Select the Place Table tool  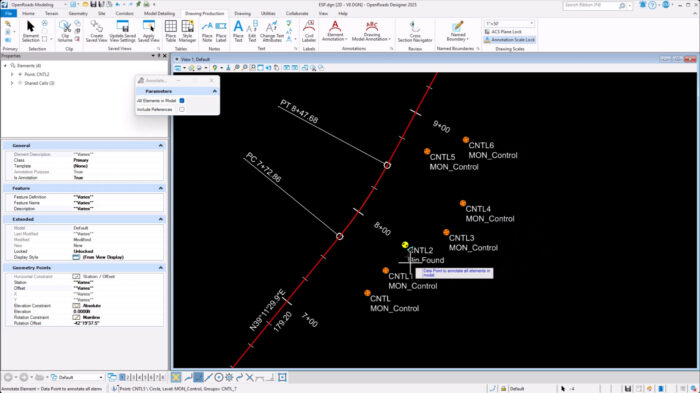pyautogui.click(x=171, y=31)
